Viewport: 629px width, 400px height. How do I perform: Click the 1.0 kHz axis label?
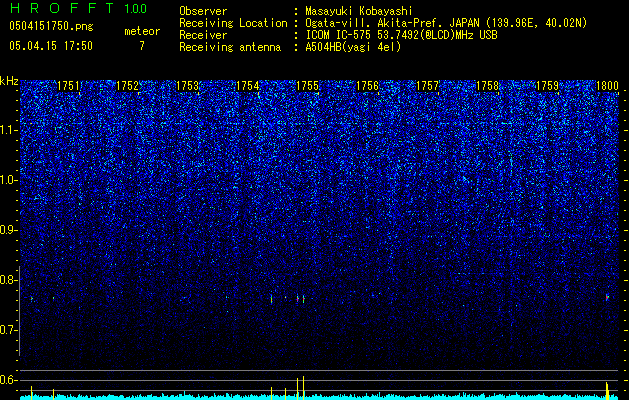[9, 180]
